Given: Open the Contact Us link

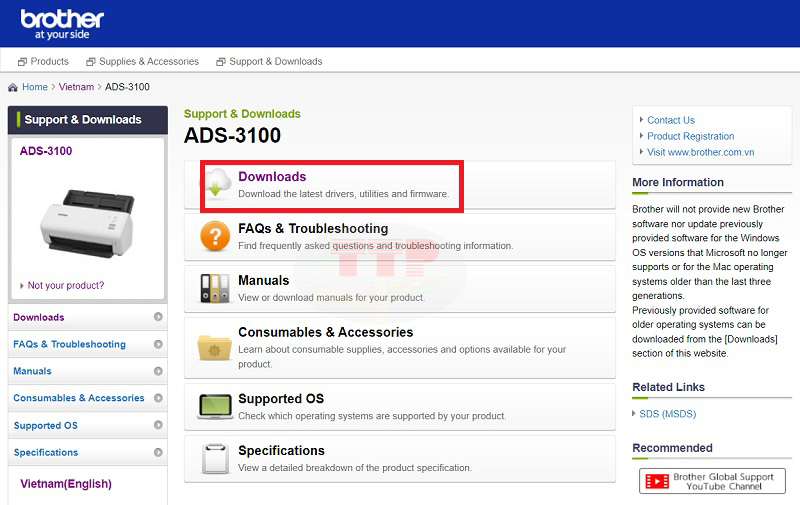Looking at the screenshot, I should [x=670, y=120].
